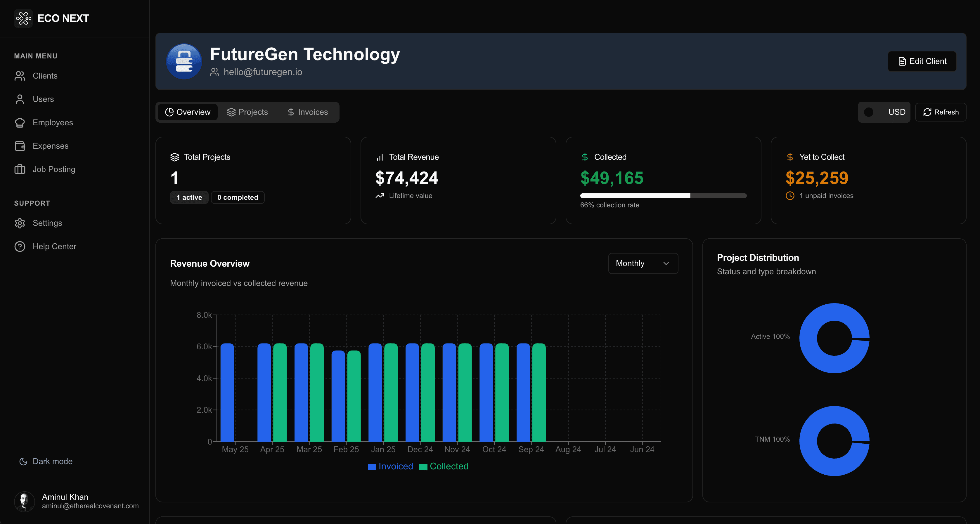Click the Job Posting briefcase icon
Screen dimensions: 980x524
pyautogui.click(x=20, y=169)
